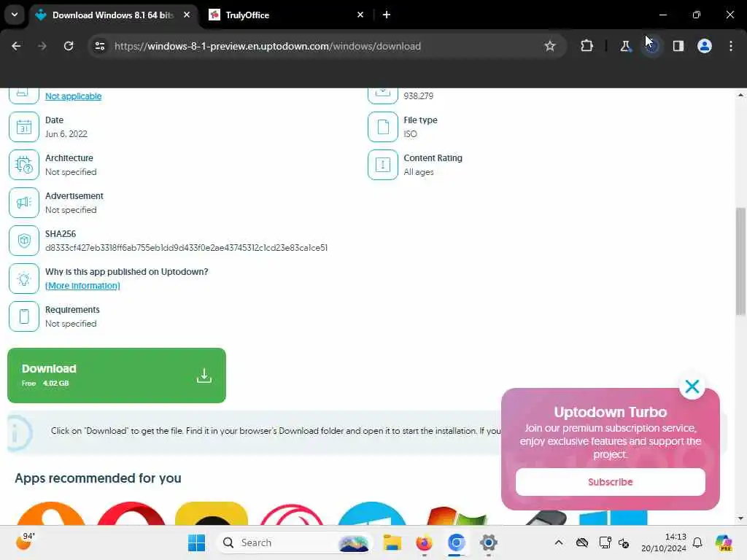Select the SHA256 hash text
The width and height of the screenshot is (747, 560).
click(x=186, y=248)
